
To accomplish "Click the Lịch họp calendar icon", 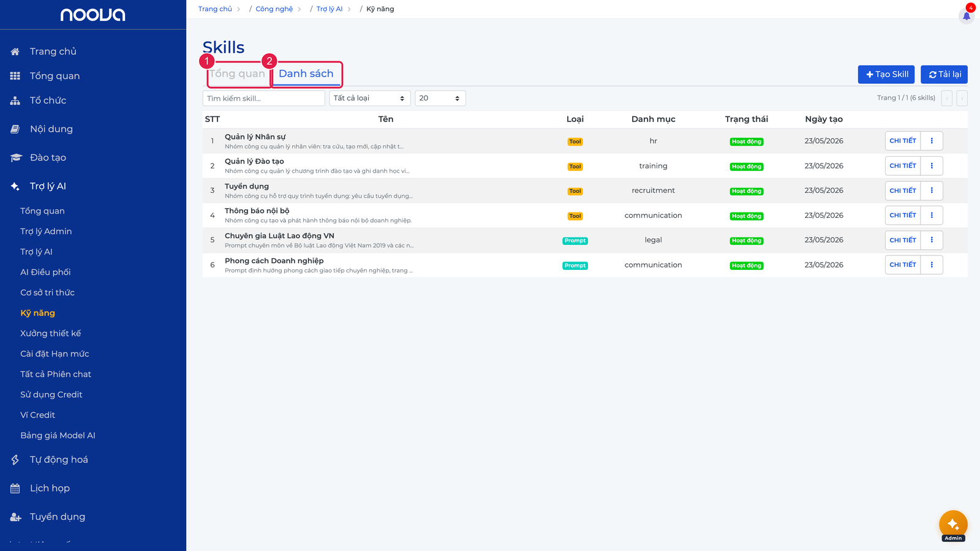I will point(15,488).
